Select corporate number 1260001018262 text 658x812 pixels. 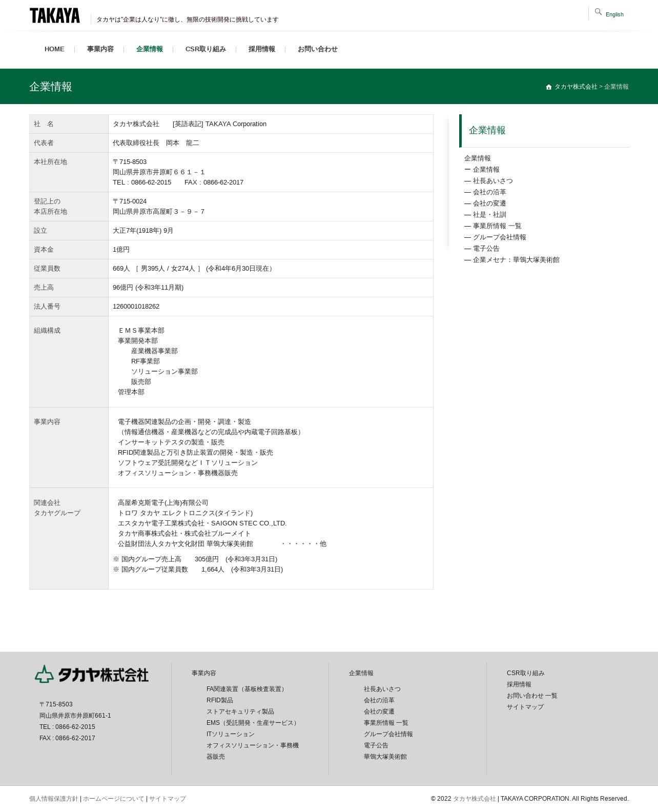coord(136,307)
